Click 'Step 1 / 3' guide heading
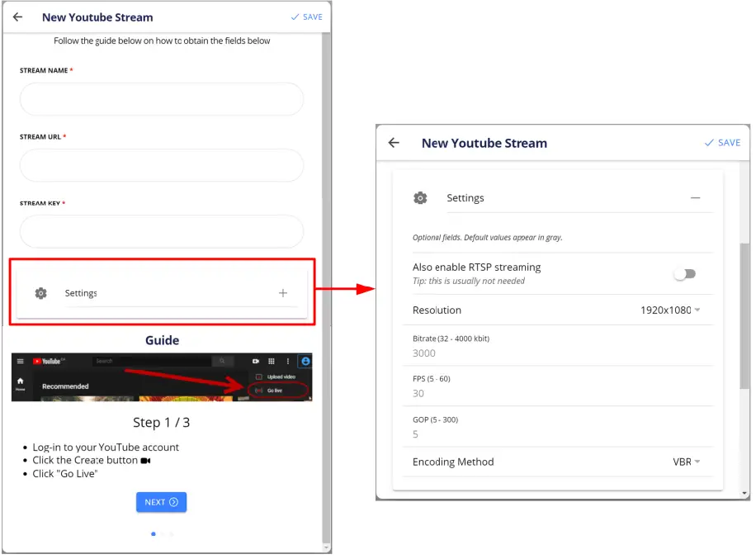The image size is (756, 559). click(x=162, y=423)
